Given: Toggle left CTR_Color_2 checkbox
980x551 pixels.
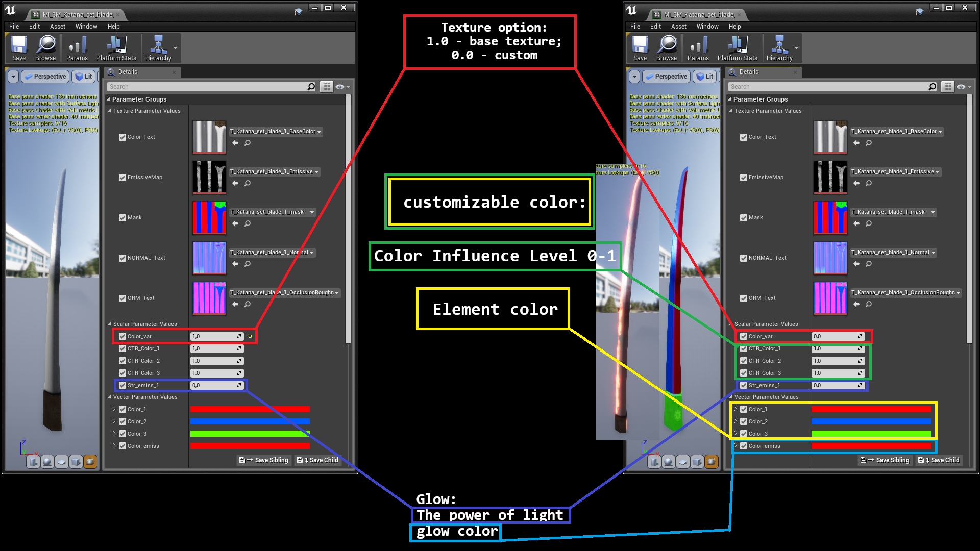Looking at the screenshot, I should [122, 361].
